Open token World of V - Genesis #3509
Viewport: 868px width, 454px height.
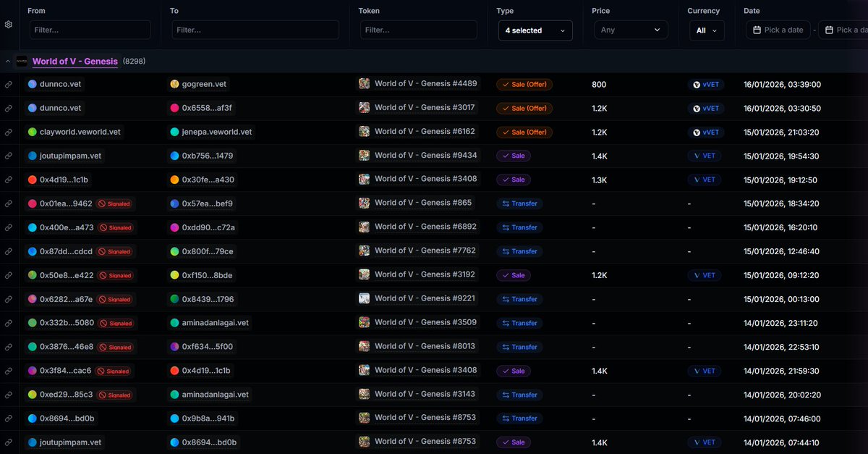click(425, 322)
